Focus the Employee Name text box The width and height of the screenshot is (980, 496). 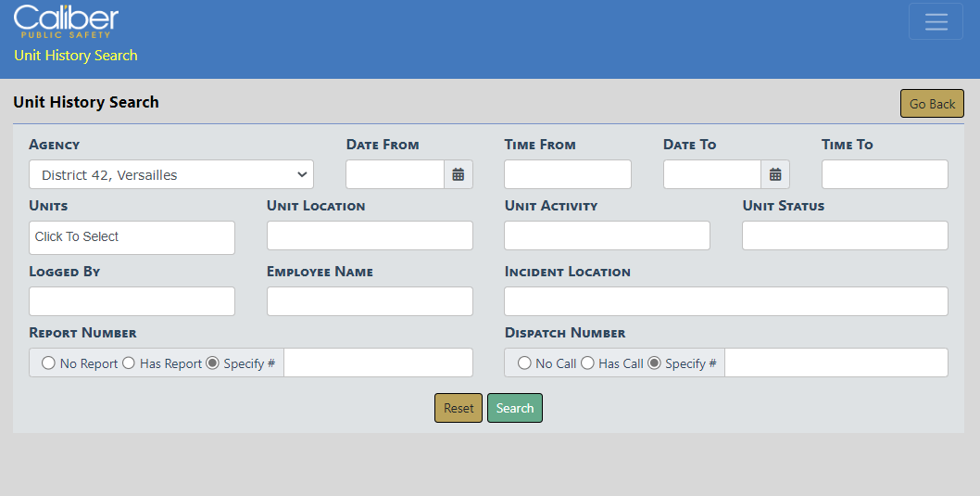(370, 301)
